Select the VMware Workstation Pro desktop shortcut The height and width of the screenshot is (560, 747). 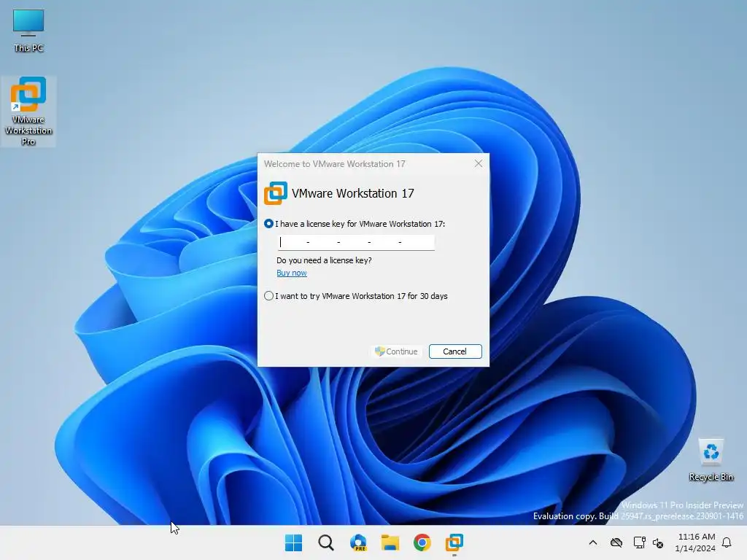tap(28, 111)
